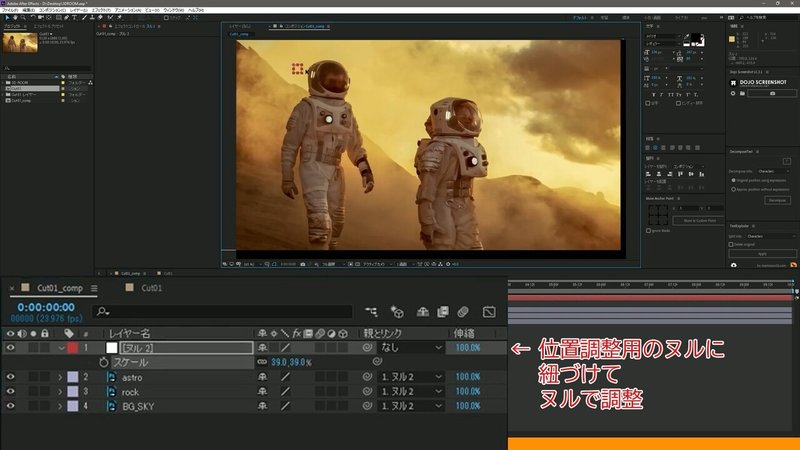Expand the astro layer properties

[x=60, y=377]
